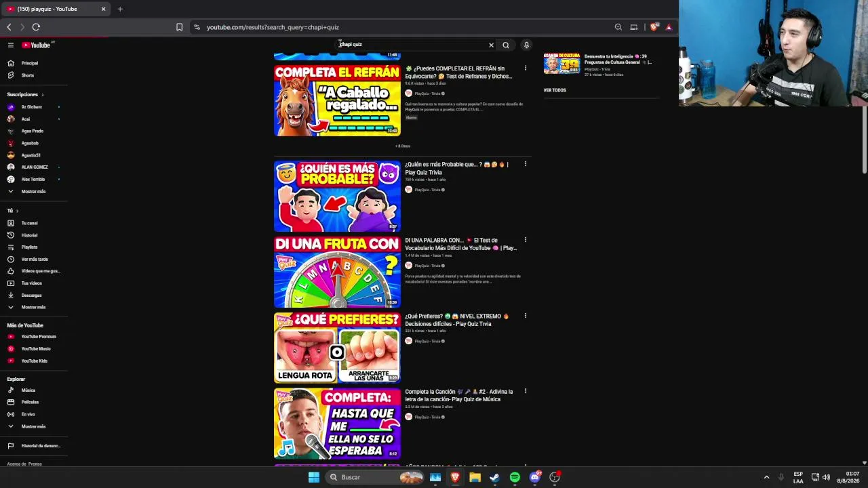Click the Brave Shields icon

coord(653,27)
